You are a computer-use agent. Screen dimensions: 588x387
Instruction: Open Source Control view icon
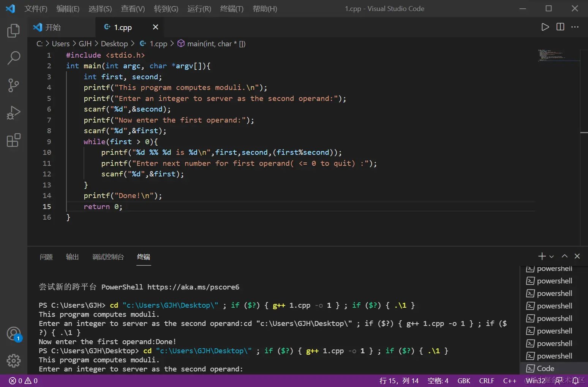(14, 85)
